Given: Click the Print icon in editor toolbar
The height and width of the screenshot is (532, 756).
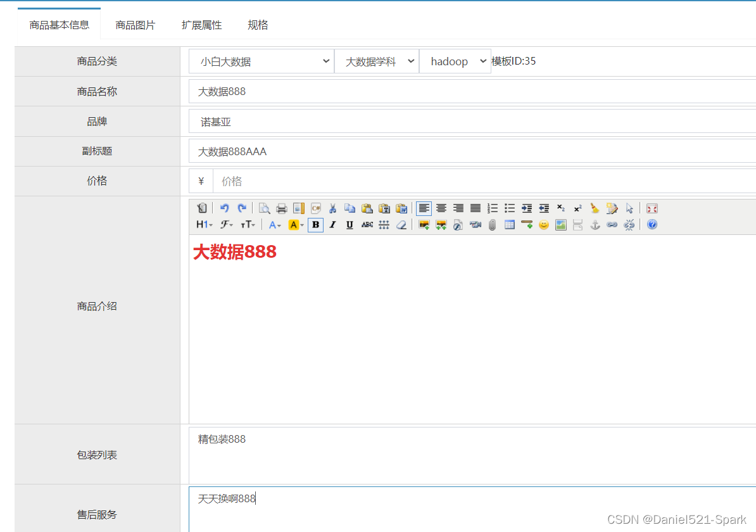Looking at the screenshot, I should [282, 208].
